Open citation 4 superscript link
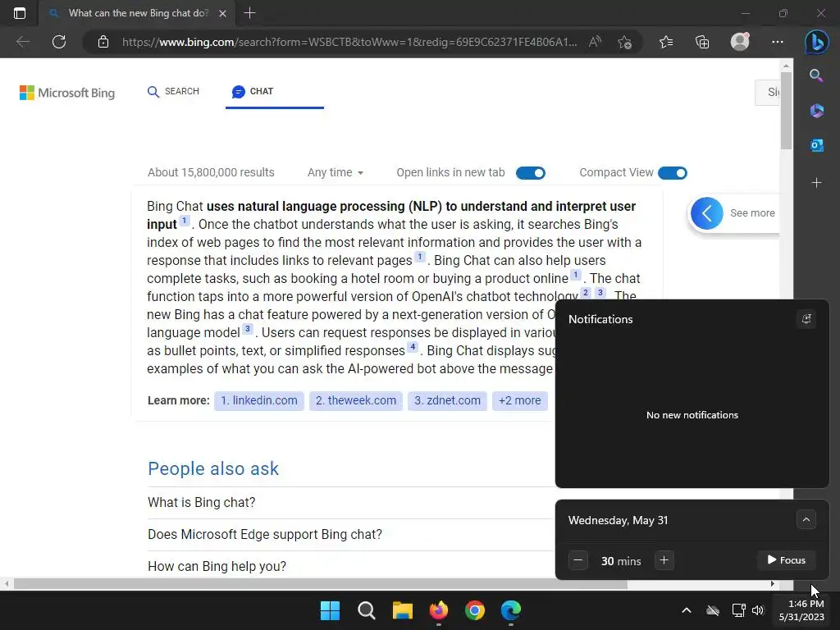The width and height of the screenshot is (840, 630). click(413, 347)
